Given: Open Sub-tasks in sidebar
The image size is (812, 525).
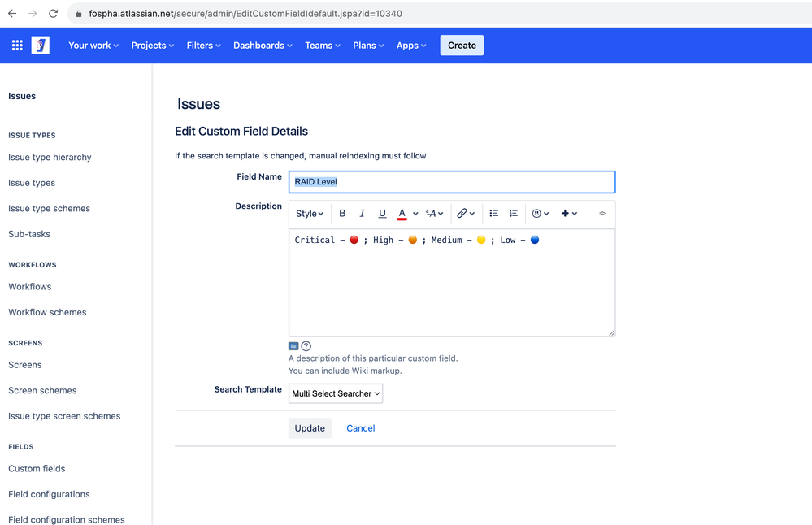Looking at the screenshot, I should 29,234.
